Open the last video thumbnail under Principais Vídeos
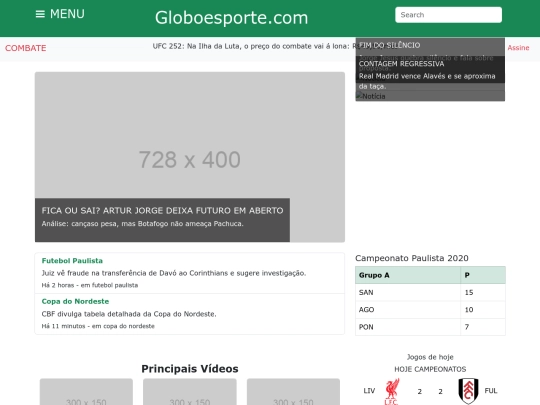Viewport: 540px width, 405px height. coord(293,392)
